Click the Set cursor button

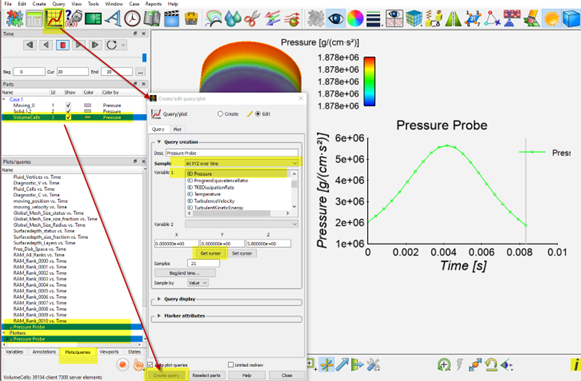[x=242, y=253]
